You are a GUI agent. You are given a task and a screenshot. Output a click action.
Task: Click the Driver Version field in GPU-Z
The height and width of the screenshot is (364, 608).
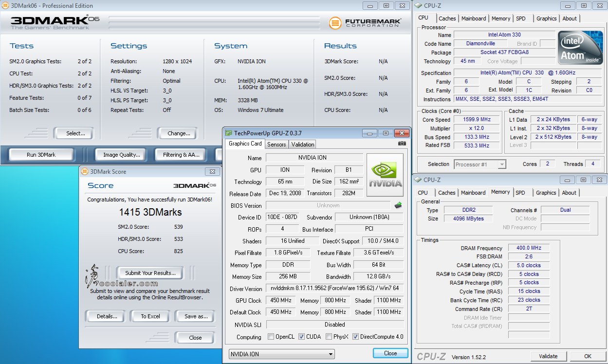(334, 289)
